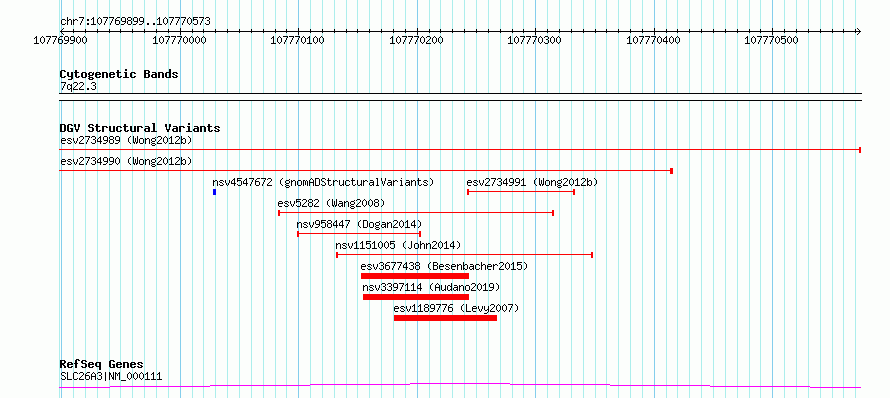Screen dimensions: 890x398
Task: Open variant nsv3397114 (Audano2019) label
Action: [431, 287]
